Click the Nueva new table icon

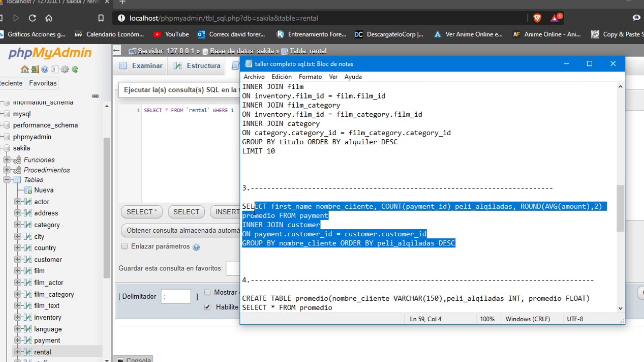tap(28, 190)
